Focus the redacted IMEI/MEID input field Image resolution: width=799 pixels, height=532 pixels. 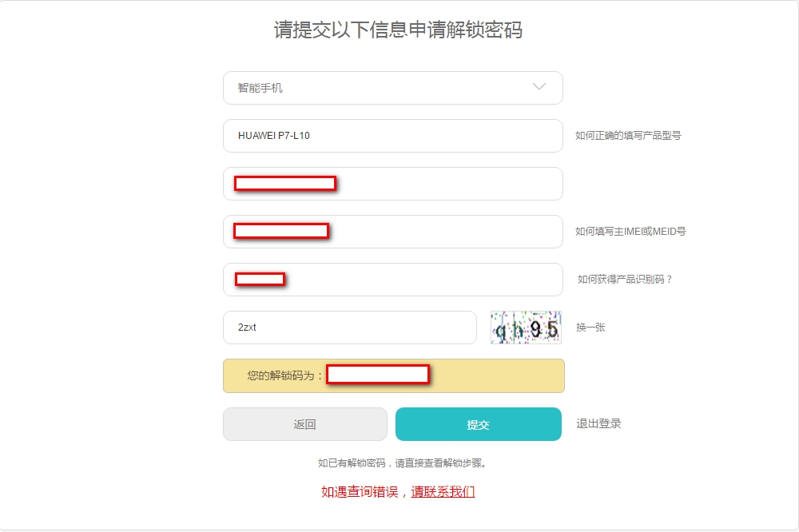click(393, 232)
